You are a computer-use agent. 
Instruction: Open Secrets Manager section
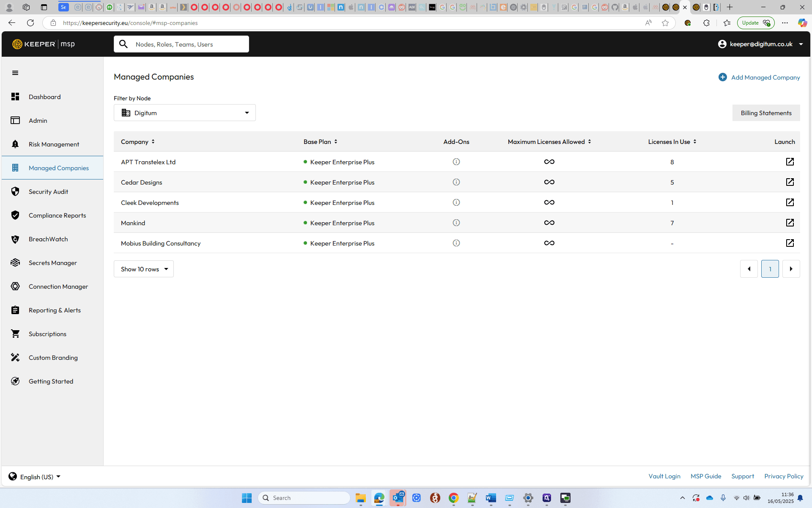click(x=52, y=263)
